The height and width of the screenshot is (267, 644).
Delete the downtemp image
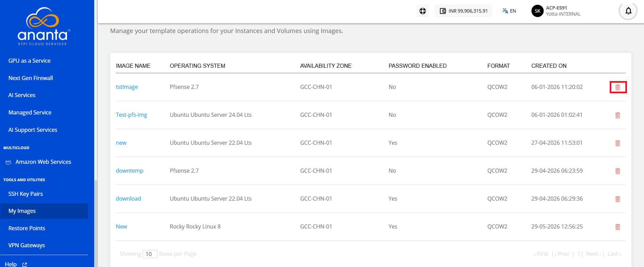click(x=618, y=171)
